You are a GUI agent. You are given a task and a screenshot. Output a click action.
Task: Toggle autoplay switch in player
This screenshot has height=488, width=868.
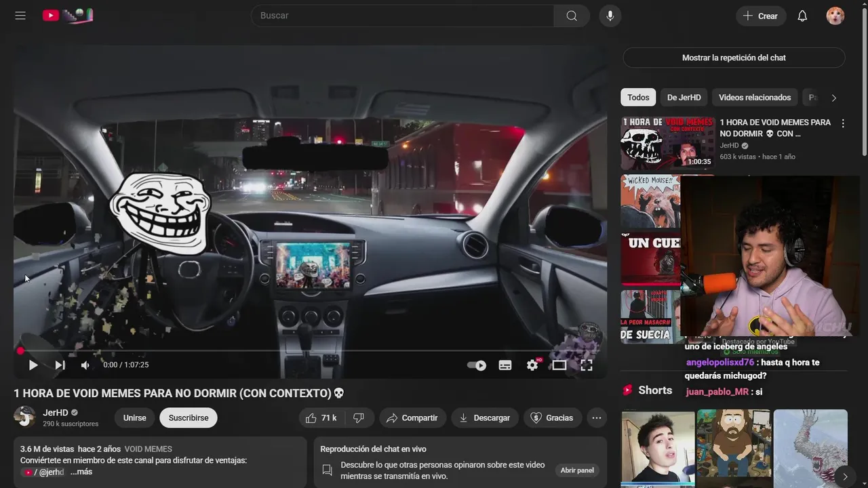(x=477, y=365)
